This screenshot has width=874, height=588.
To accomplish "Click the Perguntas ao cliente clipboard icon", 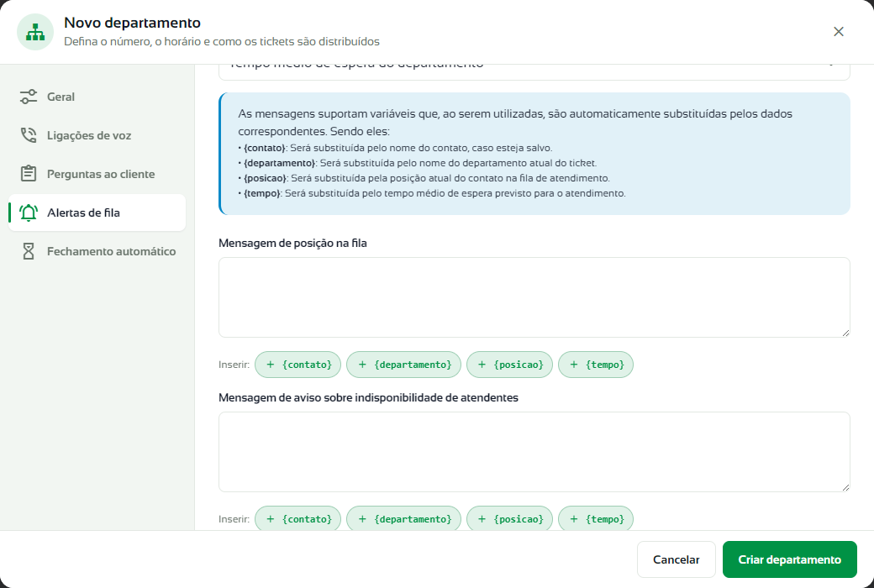I will (x=29, y=174).
